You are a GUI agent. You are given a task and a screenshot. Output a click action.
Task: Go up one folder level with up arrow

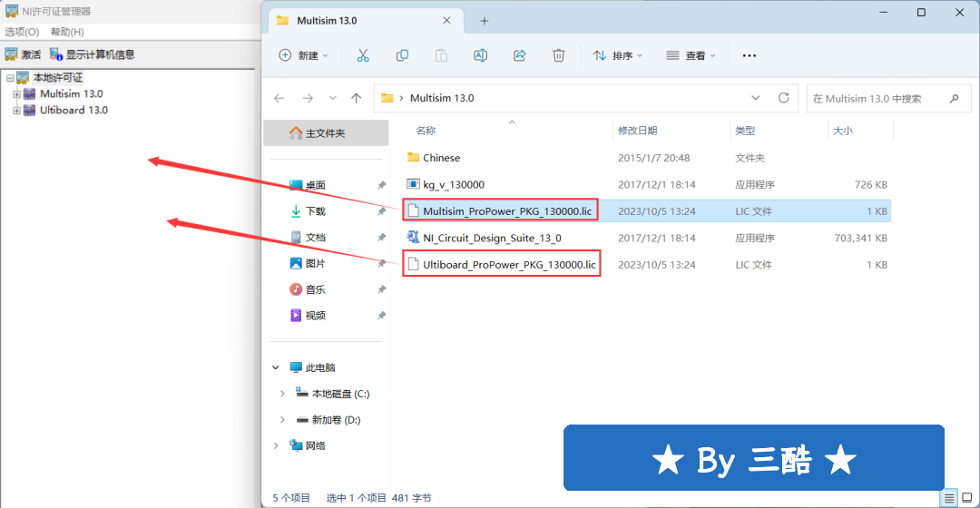pyautogui.click(x=357, y=98)
